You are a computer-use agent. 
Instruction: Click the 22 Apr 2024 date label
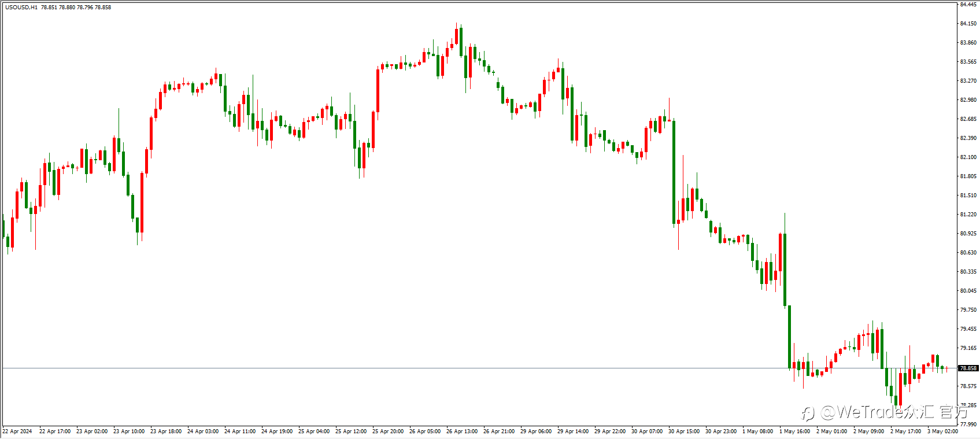pos(17,431)
